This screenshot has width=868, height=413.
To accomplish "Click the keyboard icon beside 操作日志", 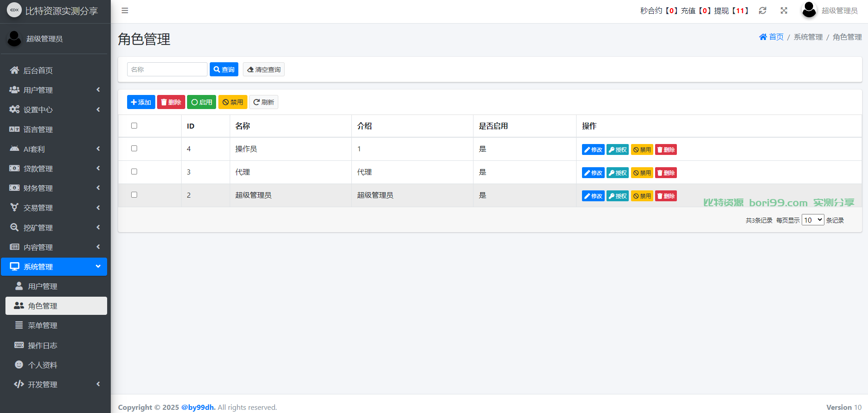I will coord(19,345).
